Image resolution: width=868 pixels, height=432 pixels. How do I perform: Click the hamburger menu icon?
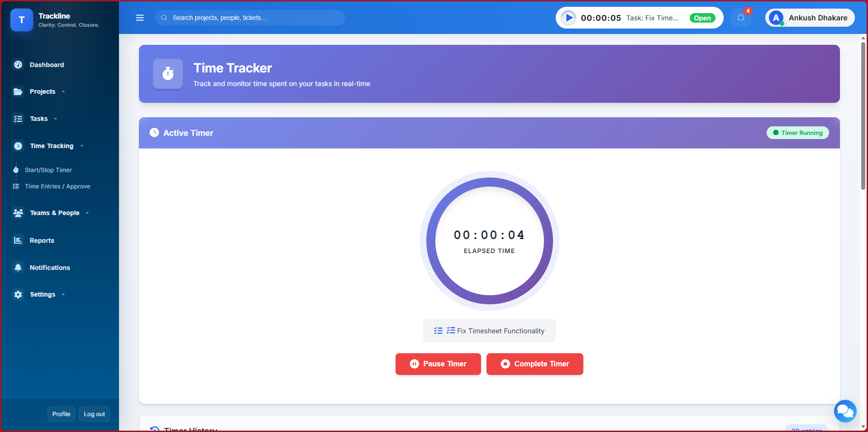click(140, 18)
